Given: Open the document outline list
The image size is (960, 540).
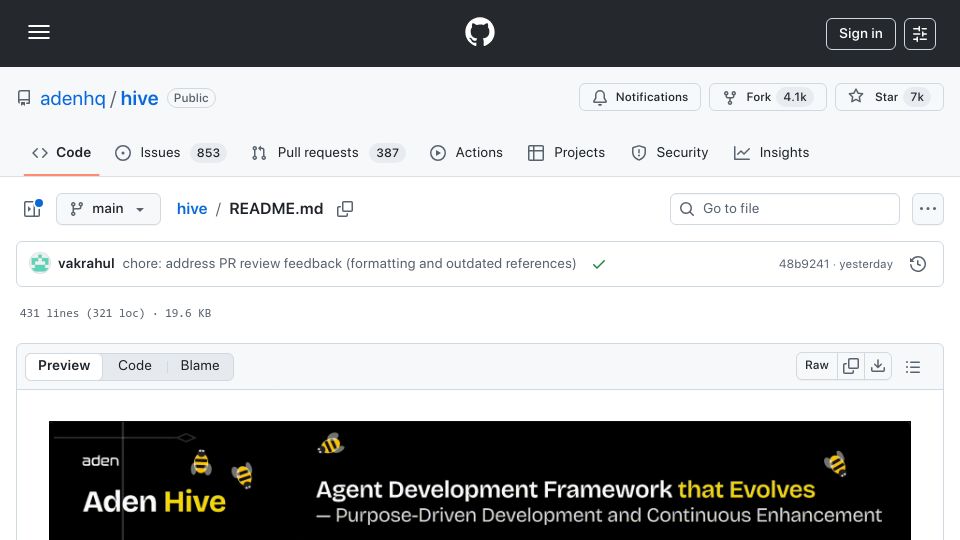Looking at the screenshot, I should 912,366.
